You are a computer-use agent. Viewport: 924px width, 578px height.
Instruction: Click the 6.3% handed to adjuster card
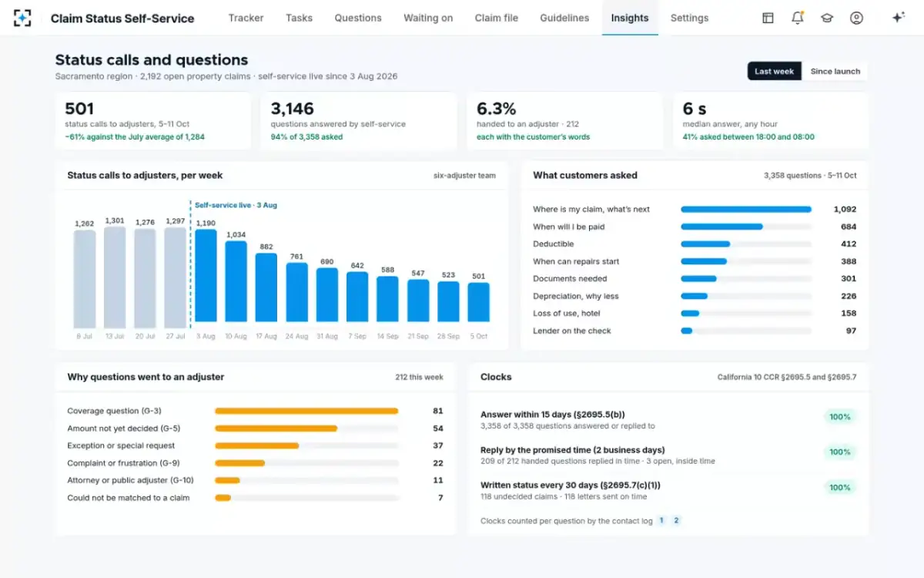pos(565,121)
